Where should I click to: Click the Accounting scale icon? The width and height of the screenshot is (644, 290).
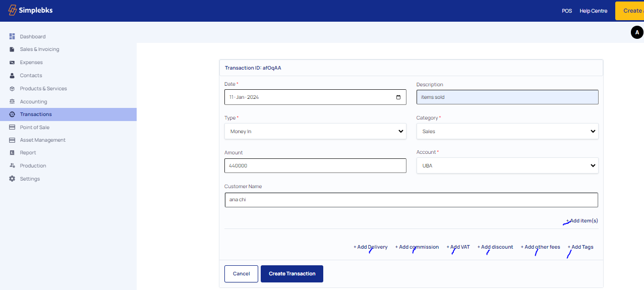pyautogui.click(x=12, y=101)
